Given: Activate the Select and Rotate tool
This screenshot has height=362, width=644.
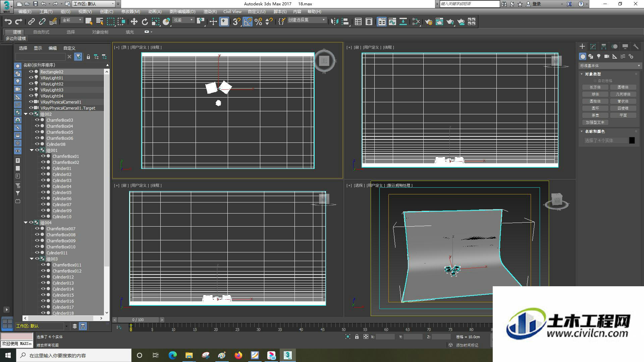Looking at the screenshot, I should click(x=145, y=22).
